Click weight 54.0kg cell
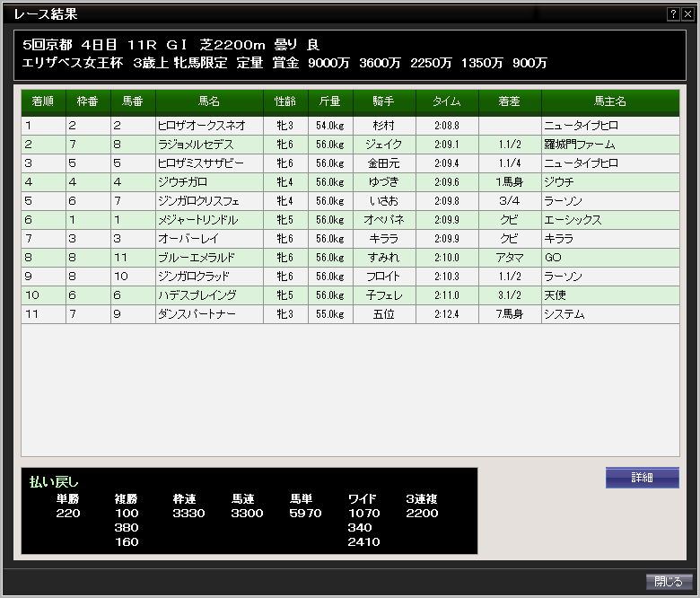Screen dimensions: 700x598 (x=330, y=126)
